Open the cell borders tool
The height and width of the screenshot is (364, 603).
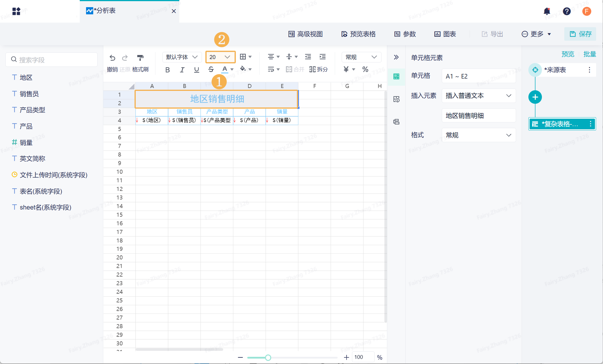click(243, 57)
